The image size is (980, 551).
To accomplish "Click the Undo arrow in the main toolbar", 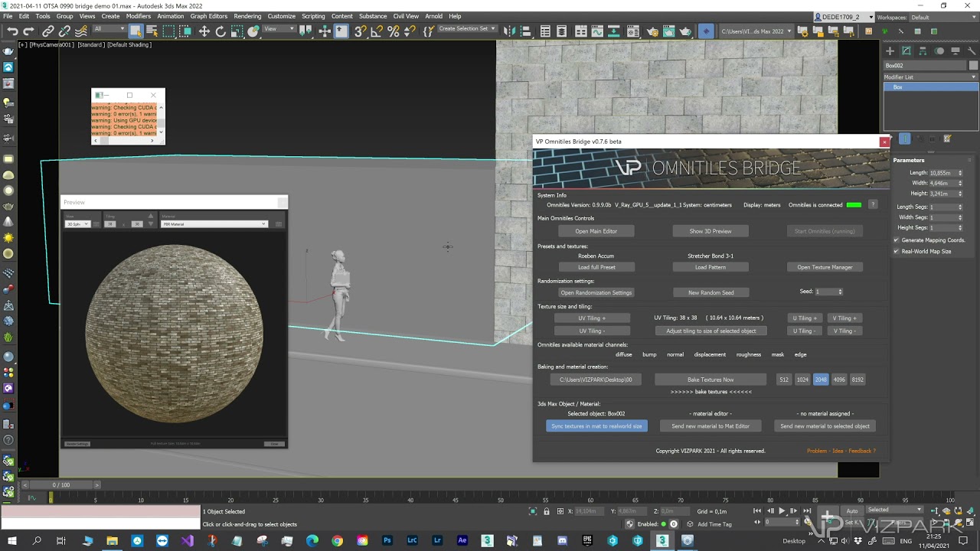I will [x=12, y=31].
